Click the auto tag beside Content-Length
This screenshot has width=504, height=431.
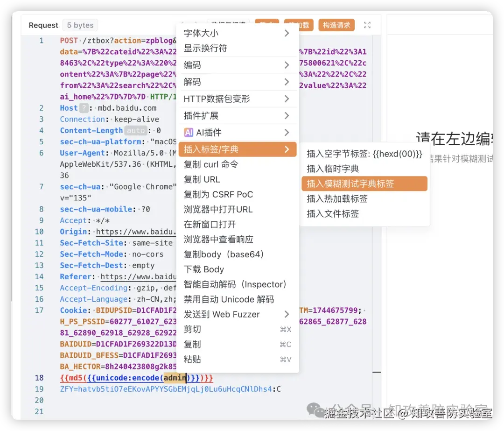[136, 131]
